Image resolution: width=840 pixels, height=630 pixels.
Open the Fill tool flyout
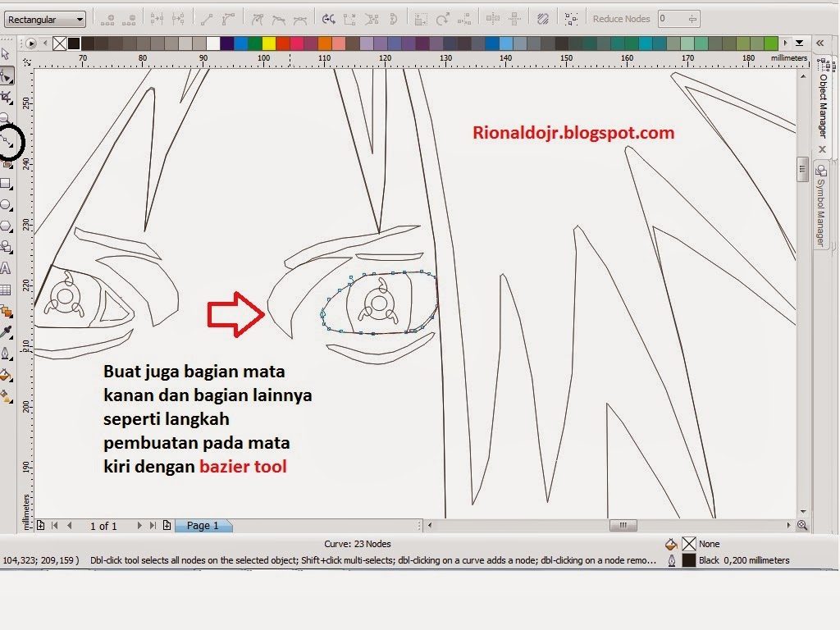(7, 375)
